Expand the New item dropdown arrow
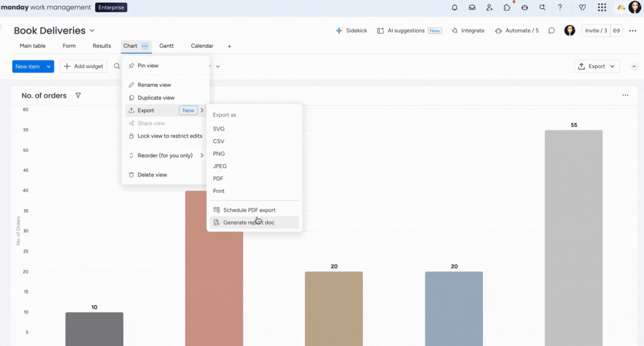This screenshot has width=644, height=346. click(49, 66)
